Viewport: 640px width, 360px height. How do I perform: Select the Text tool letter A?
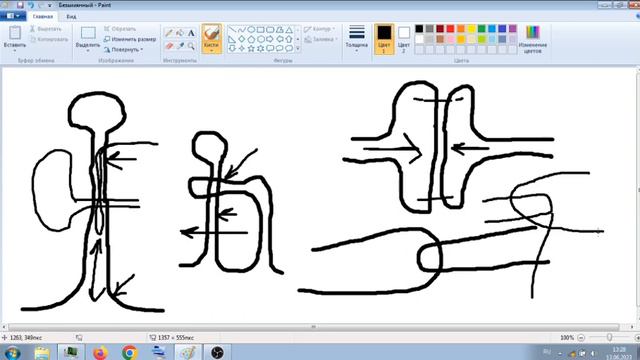(191, 33)
